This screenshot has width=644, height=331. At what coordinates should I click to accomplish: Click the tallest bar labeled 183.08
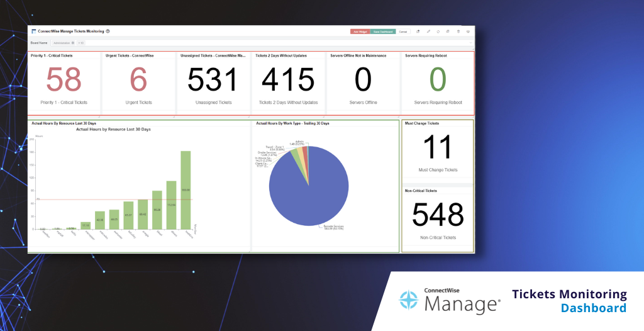pos(186,190)
